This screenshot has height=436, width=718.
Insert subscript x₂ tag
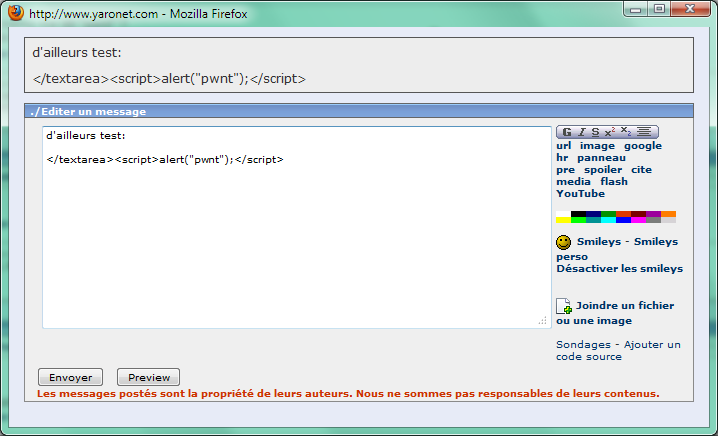[626, 132]
